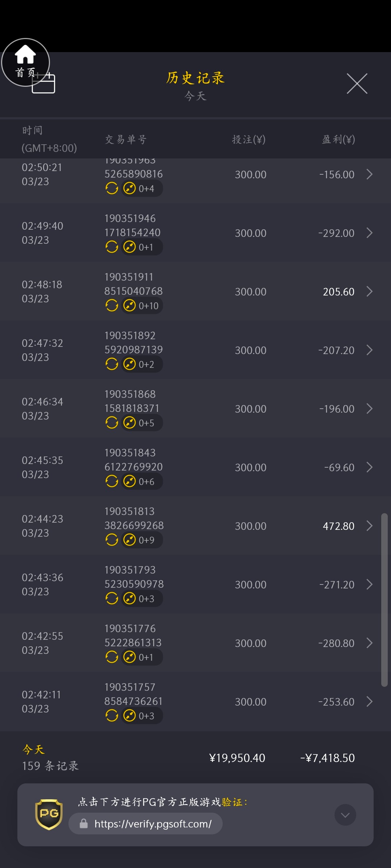The image size is (391, 868).
Task: Click the PG shield logo
Action: [49, 814]
